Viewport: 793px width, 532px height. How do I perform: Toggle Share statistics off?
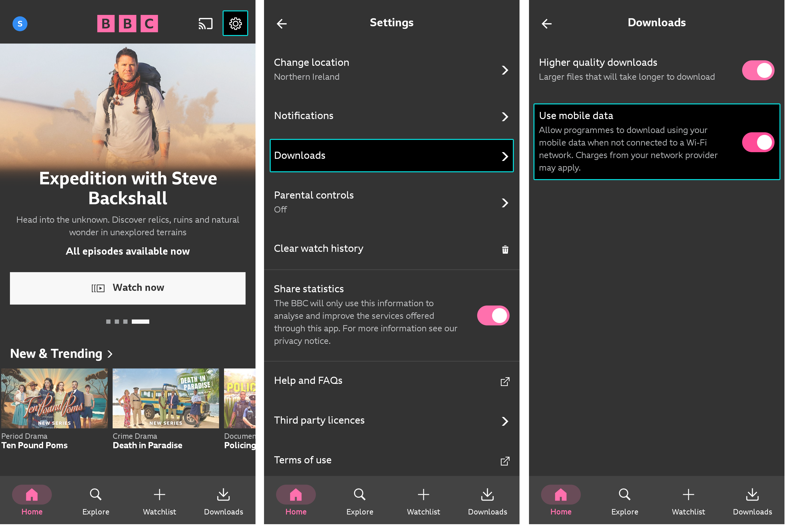[493, 315]
